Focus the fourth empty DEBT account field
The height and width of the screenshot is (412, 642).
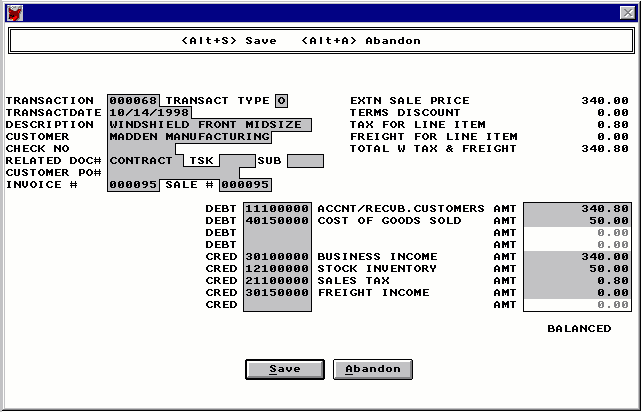click(277, 244)
